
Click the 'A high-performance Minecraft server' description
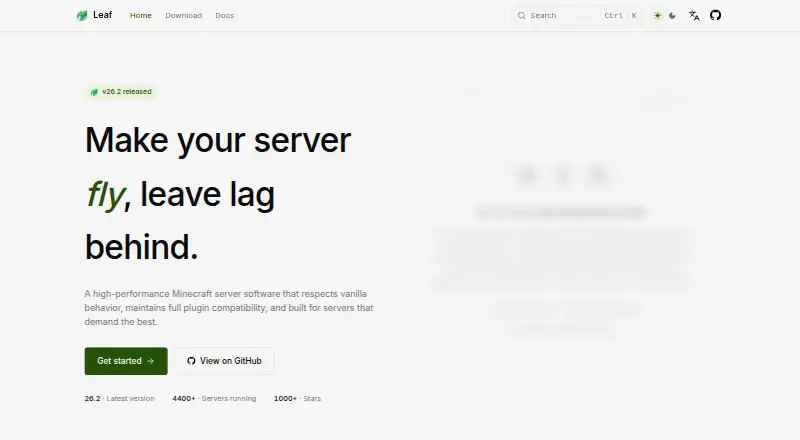coord(229,308)
